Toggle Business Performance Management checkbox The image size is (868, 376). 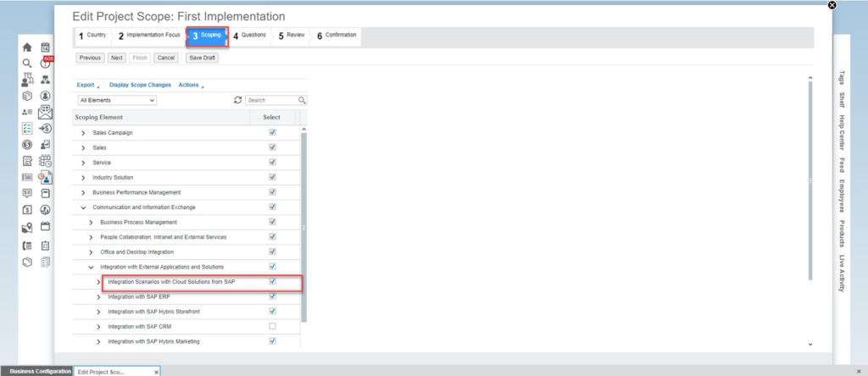[x=272, y=192]
